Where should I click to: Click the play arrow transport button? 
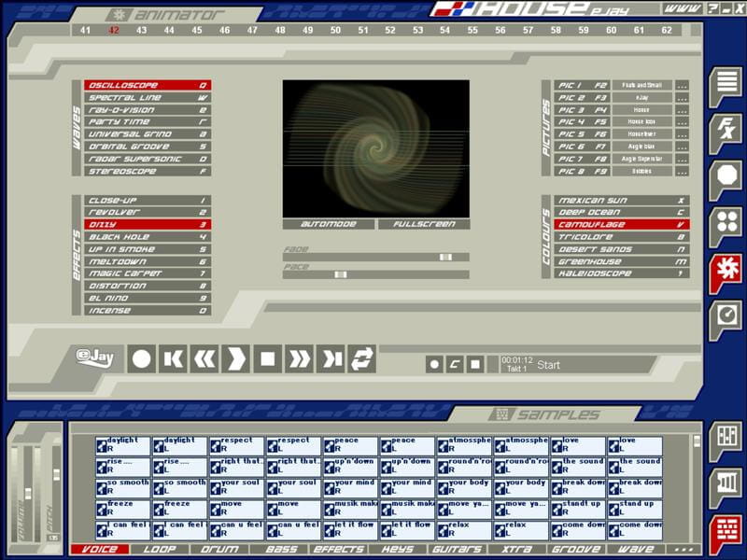click(x=236, y=358)
